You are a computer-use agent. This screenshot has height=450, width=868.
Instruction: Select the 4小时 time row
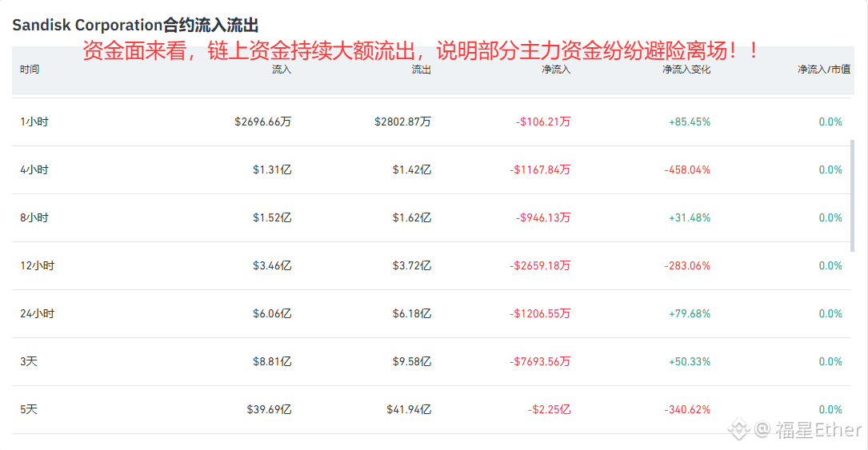431,169
